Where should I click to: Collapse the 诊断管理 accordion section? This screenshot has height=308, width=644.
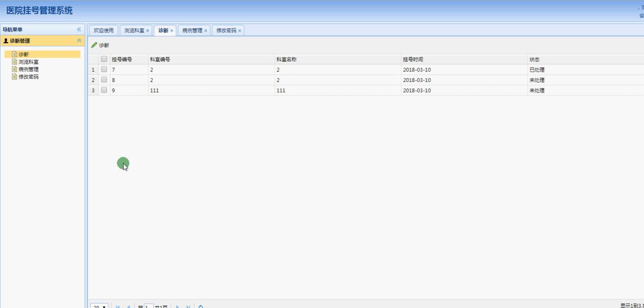click(x=79, y=41)
